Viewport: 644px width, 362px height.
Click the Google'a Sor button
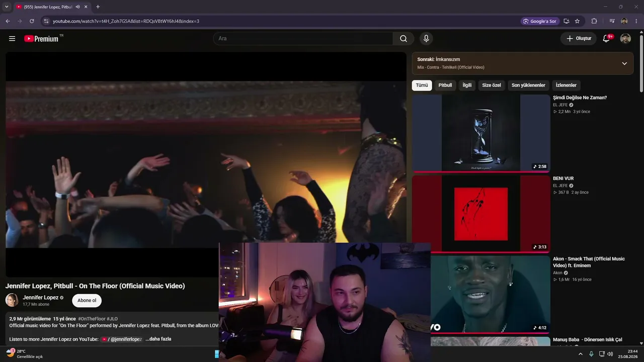[539, 21]
